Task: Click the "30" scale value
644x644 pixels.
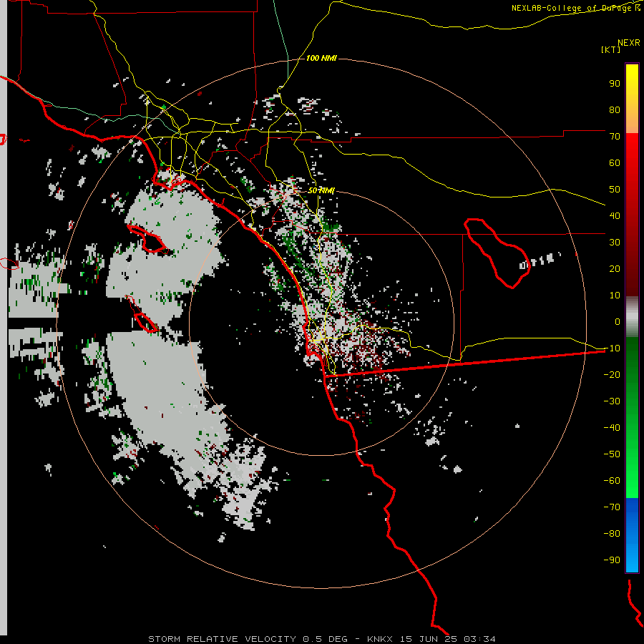Action: 615,243
